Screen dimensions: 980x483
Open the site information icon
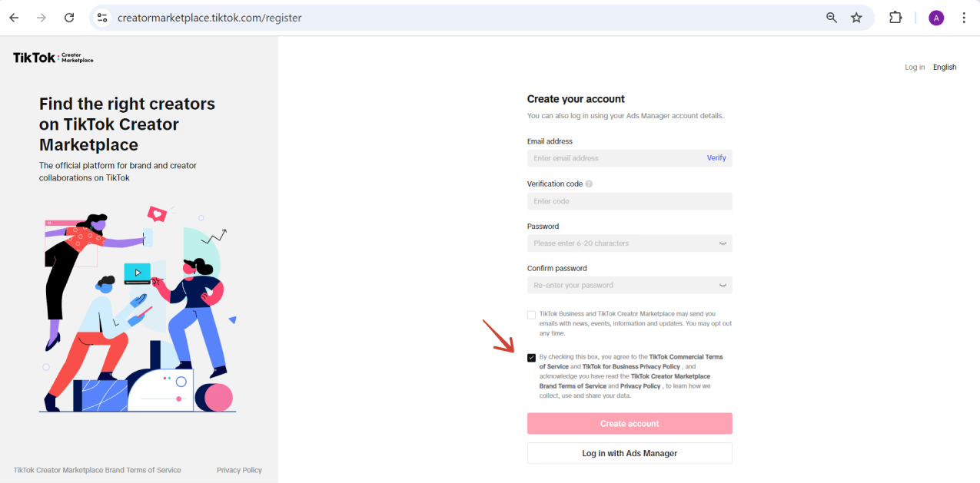pos(102,17)
